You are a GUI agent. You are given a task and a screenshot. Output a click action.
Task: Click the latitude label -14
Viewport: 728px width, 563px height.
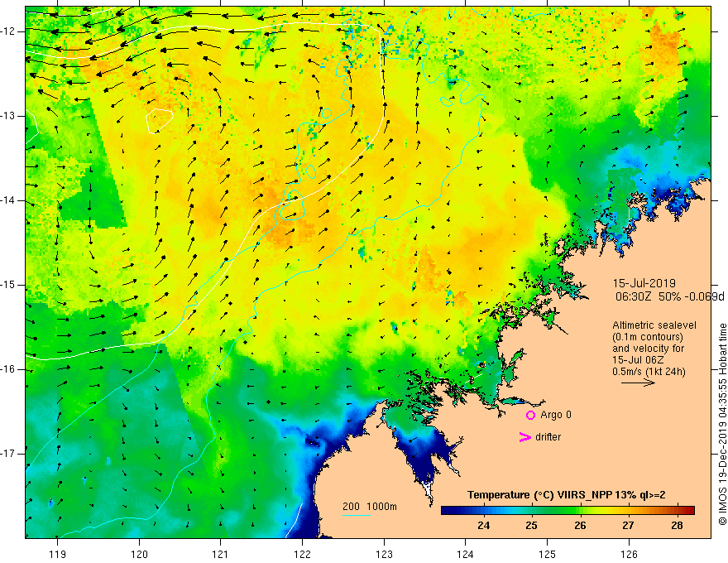pos(8,200)
